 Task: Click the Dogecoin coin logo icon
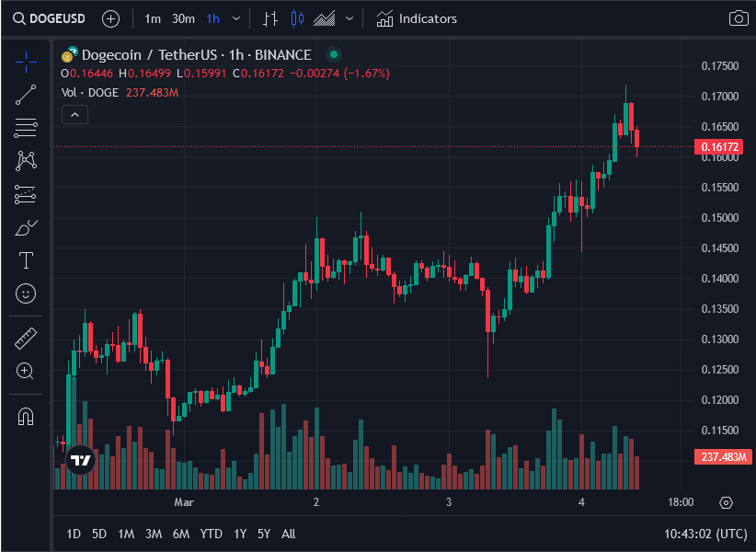tap(67, 57)
